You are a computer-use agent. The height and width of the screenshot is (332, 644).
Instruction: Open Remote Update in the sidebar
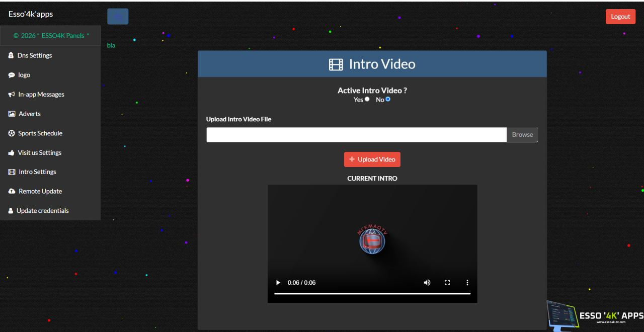click(x=50, y=191)
